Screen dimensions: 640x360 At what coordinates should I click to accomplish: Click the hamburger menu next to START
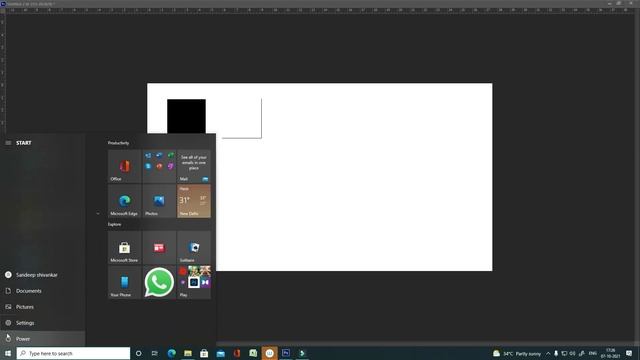(8, 143)
